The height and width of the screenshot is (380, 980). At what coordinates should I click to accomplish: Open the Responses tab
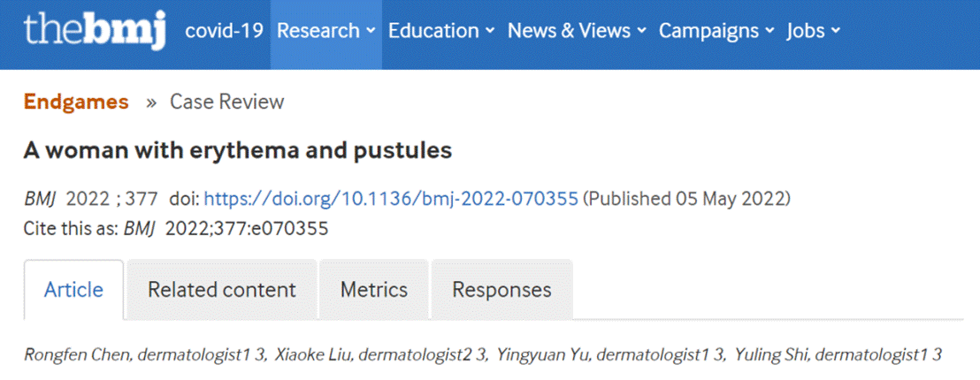(501, 290)
